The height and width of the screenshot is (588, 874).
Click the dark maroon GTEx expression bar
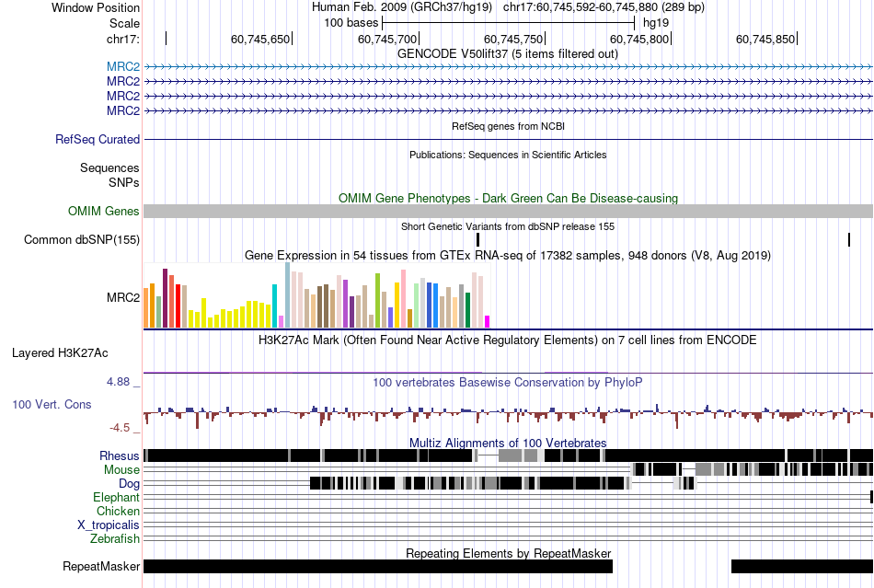[x=166, y=298]
